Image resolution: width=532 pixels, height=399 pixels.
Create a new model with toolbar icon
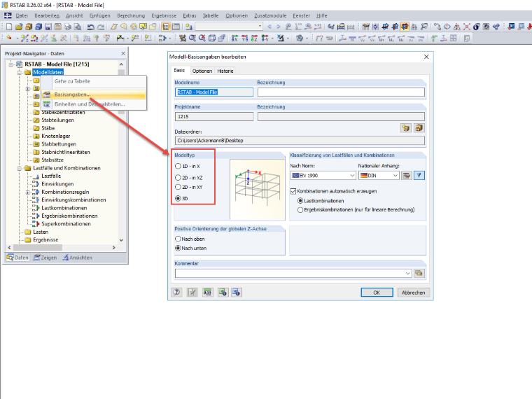click(x=9, y=27)
